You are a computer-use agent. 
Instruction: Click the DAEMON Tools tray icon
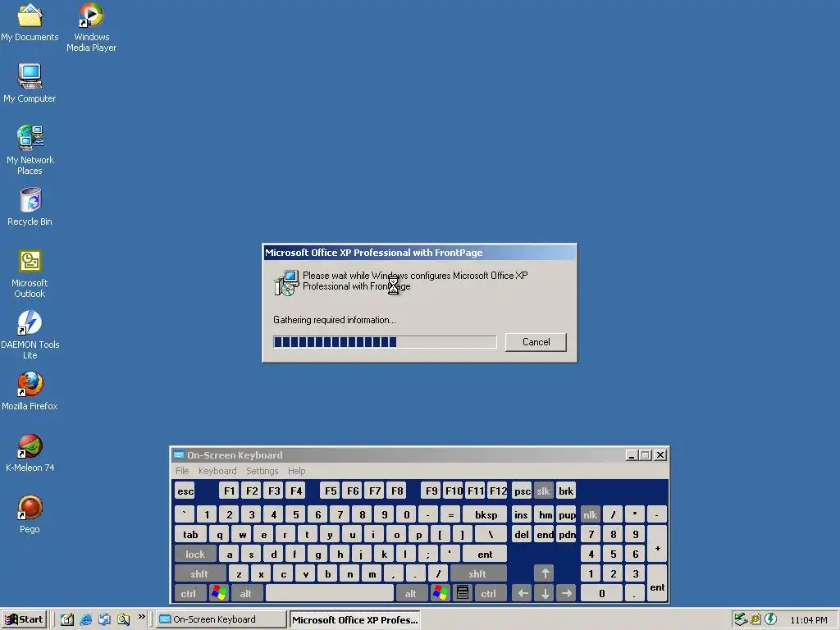pos(771,619)
